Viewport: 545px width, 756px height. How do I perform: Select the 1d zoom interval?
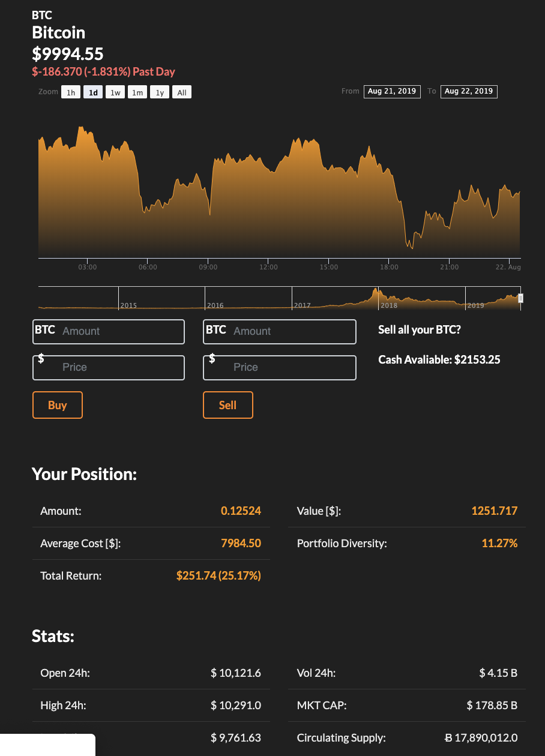[x=93, y=92]
